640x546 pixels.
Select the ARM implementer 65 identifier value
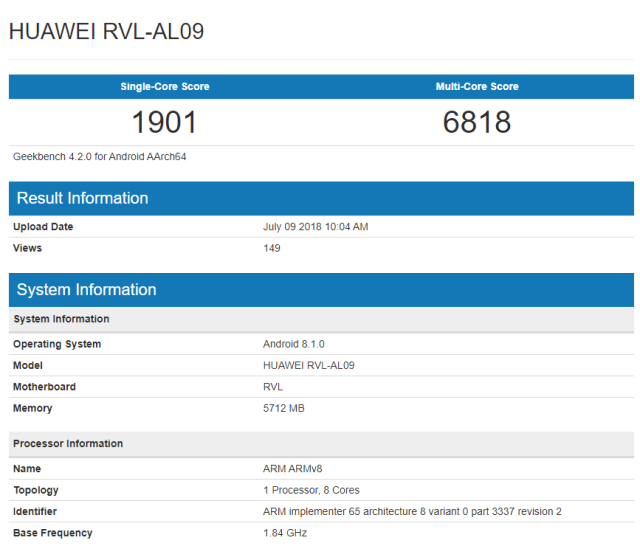click(x=412, y=512)
